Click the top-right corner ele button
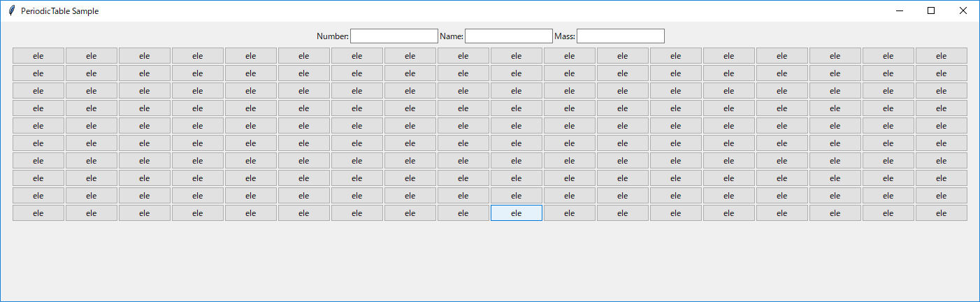The image size is (980, 302). pyautogui.click(x=941, y=56)
